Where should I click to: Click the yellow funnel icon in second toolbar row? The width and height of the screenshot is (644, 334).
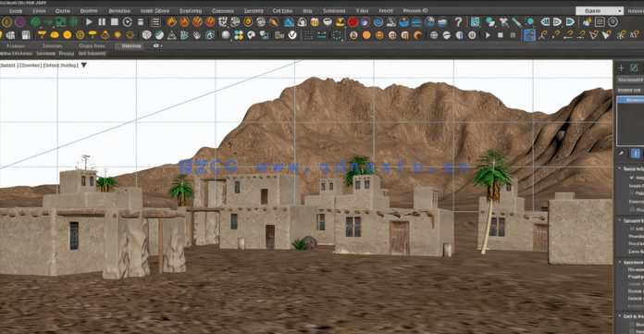pos(42,35)
